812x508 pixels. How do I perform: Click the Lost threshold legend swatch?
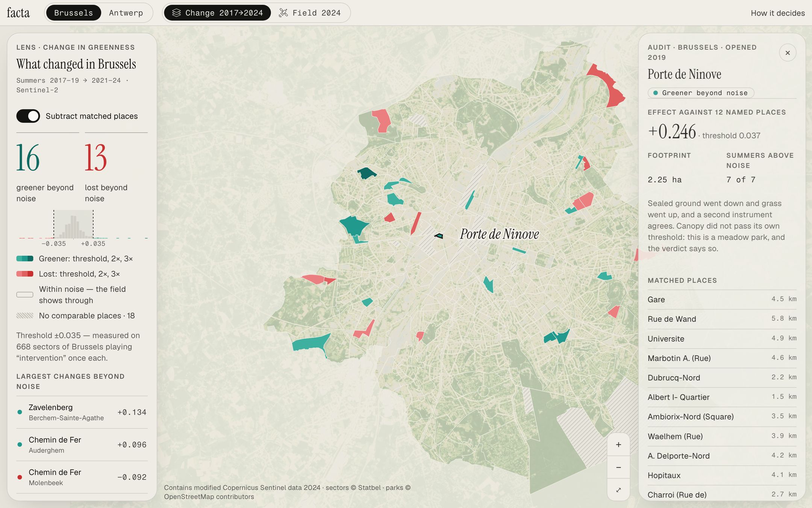pyautogui.click(x=25, y=274)
